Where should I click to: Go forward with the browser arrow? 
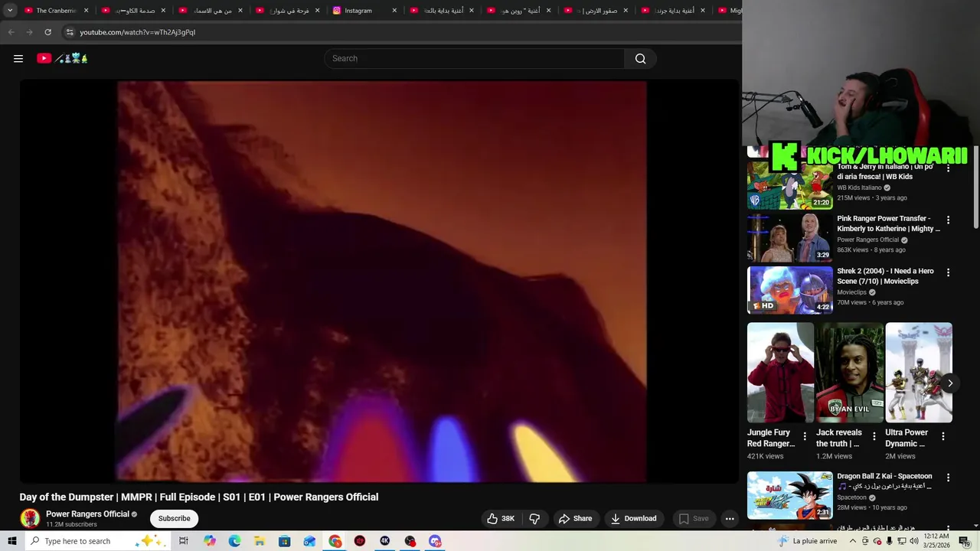(29, 32)
